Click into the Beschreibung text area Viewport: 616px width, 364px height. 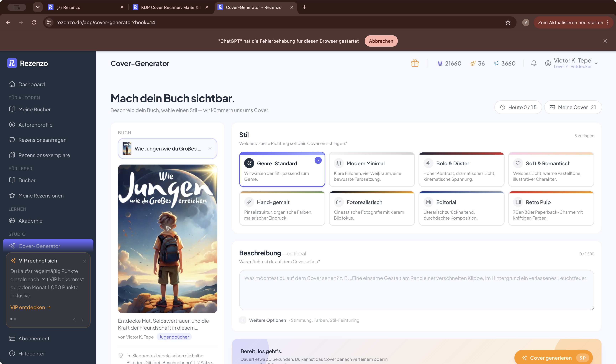point(416,290)
